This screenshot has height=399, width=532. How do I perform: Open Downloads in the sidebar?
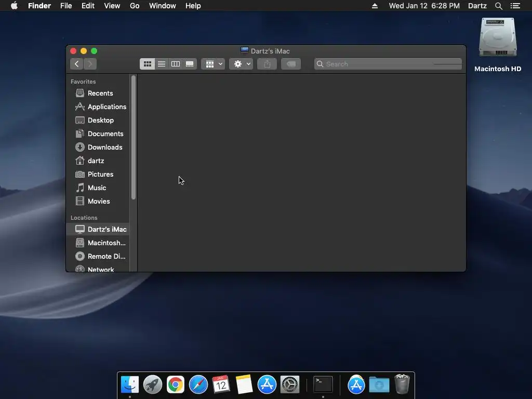pyautogui.click(x=99, y=147)
